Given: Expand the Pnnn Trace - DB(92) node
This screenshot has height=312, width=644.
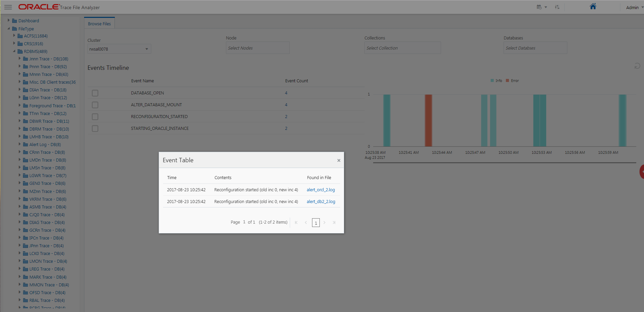Looking at the screenshot, I should pos(19,66).
